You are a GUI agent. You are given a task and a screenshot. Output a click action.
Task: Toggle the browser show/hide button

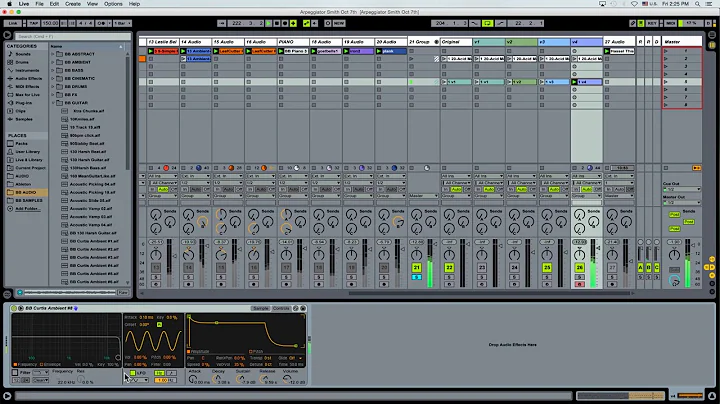[x=7, y=34]
